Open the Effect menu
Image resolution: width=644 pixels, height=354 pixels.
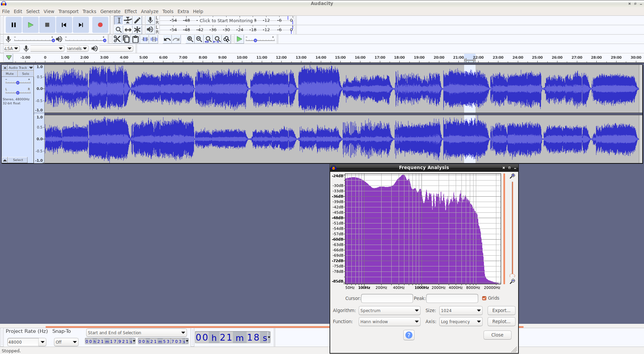[131, 11]
